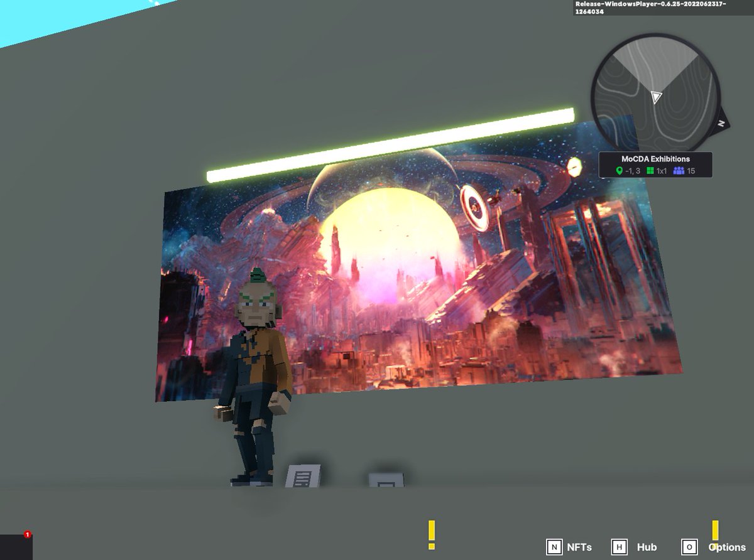This screenshot has width=754, height=560.
Task: Select the document info plaque on the floor
Action: 303,477
